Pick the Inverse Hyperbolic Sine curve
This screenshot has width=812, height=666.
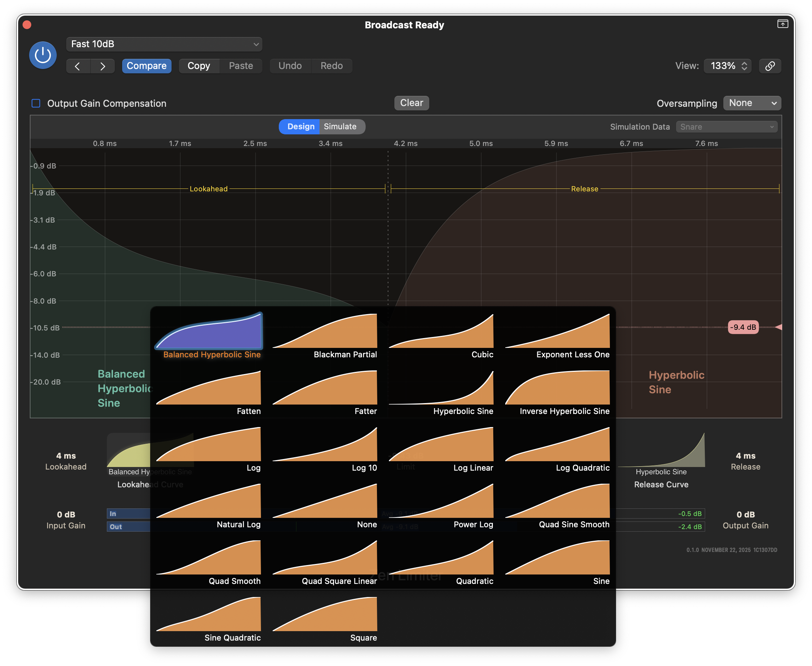(557, 389)
